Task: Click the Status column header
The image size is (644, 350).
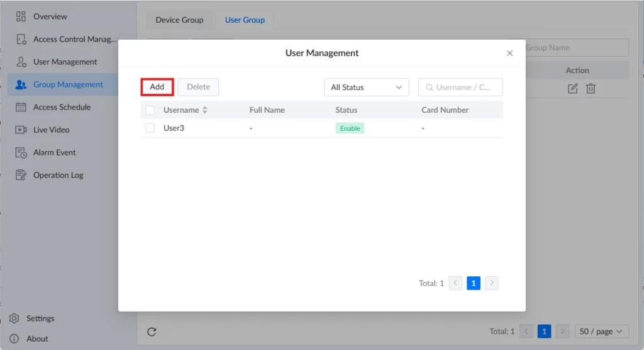Action: tap(347, 110)
